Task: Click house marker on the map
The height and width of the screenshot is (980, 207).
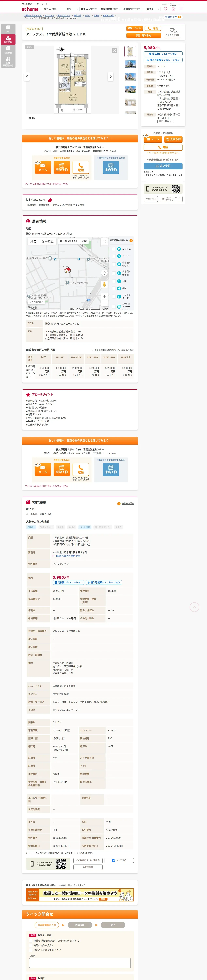Action: point(68,270)
